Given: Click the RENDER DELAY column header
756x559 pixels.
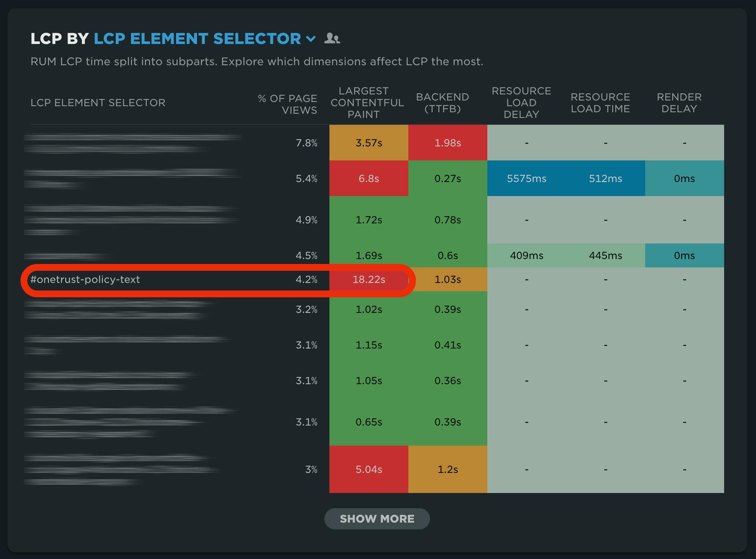Looking at the screenshot, I should pyautogui.click(x=679, y=103).
